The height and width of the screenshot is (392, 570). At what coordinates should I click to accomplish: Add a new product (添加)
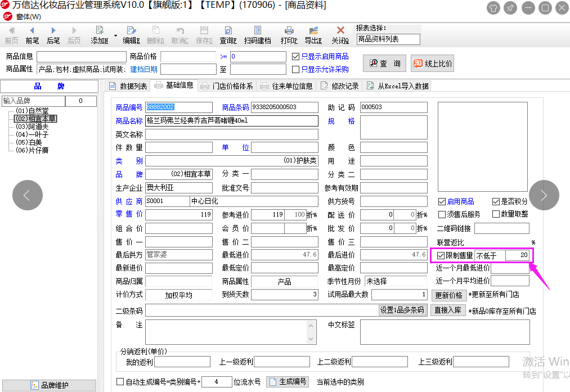(x=99, y=35)
